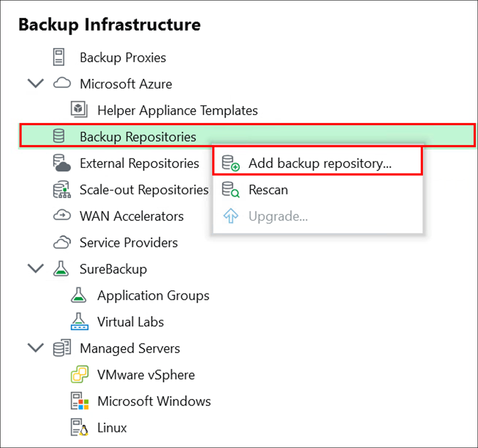Click the Linux penguin server icon
This screenshot has width=478, height=448.
pyautogui.click(x=79, y=428)
